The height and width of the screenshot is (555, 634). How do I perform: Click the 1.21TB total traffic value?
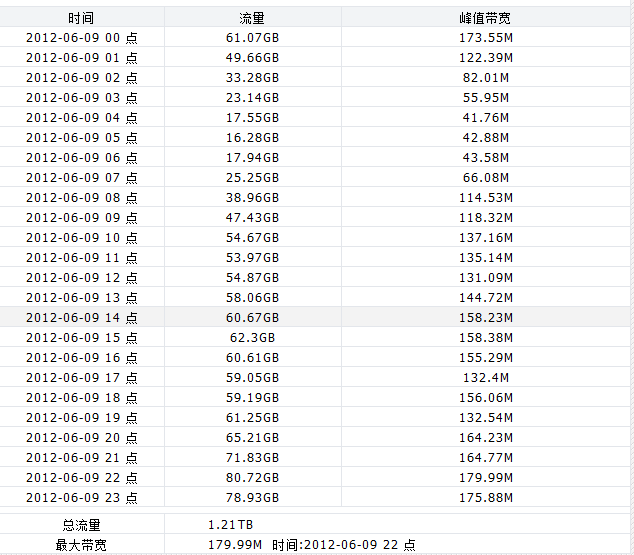pyautogui.click(x=230, y=525)
